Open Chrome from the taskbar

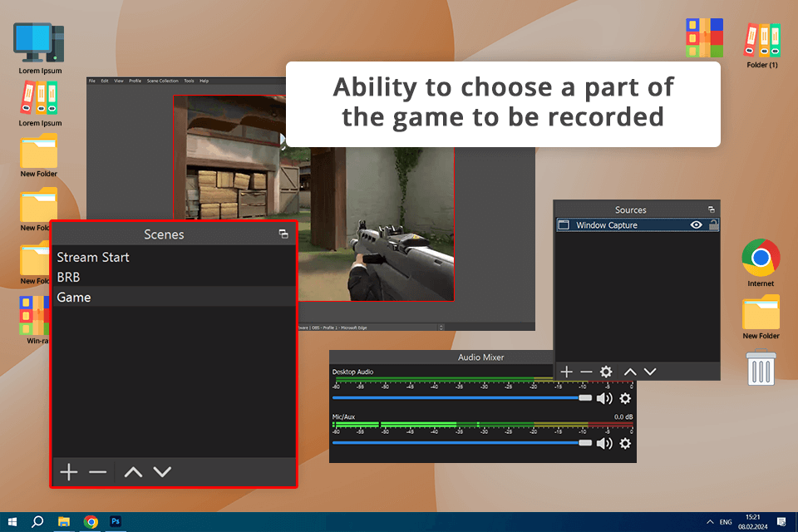[91, 522]
